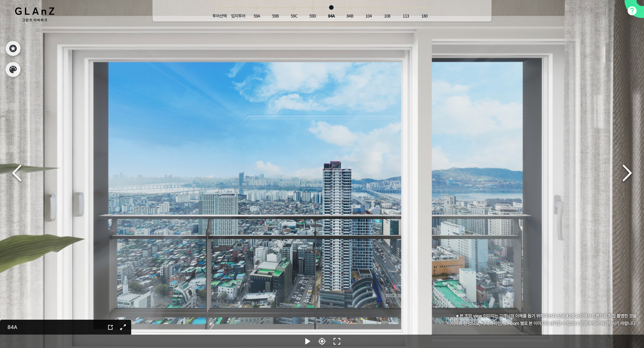Viewport: 644px width, 348px height.
Task: Go to previous scene with left arrow
Action: tap(17, 173)
